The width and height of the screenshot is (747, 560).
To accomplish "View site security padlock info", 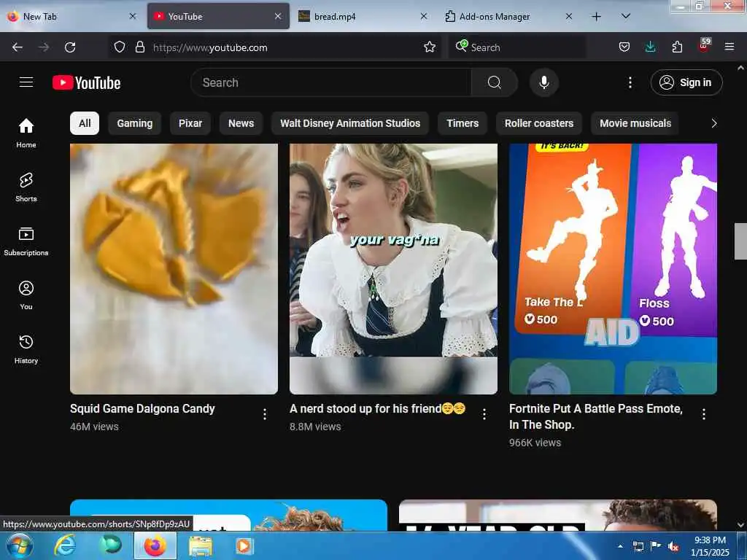I will pyautogui.click(x=139, y=47).
